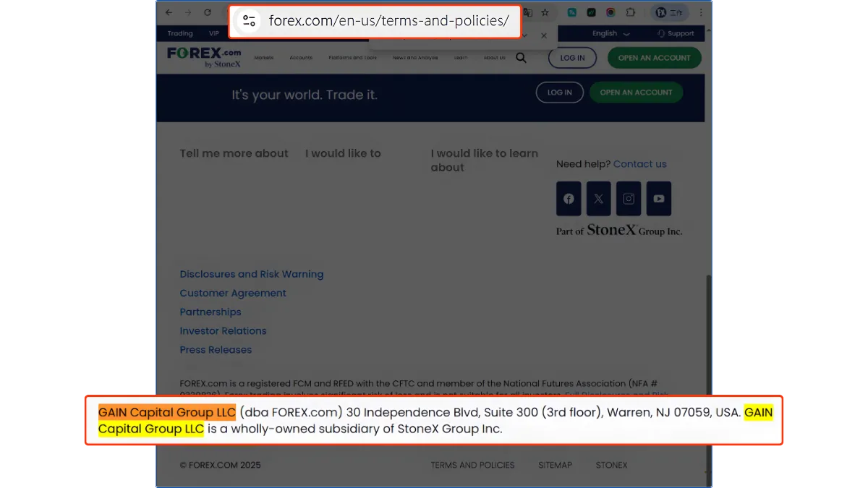Open the Customer Agreement link
The width and height of the screenshot is (868, 488).
(x=233, y=293)
